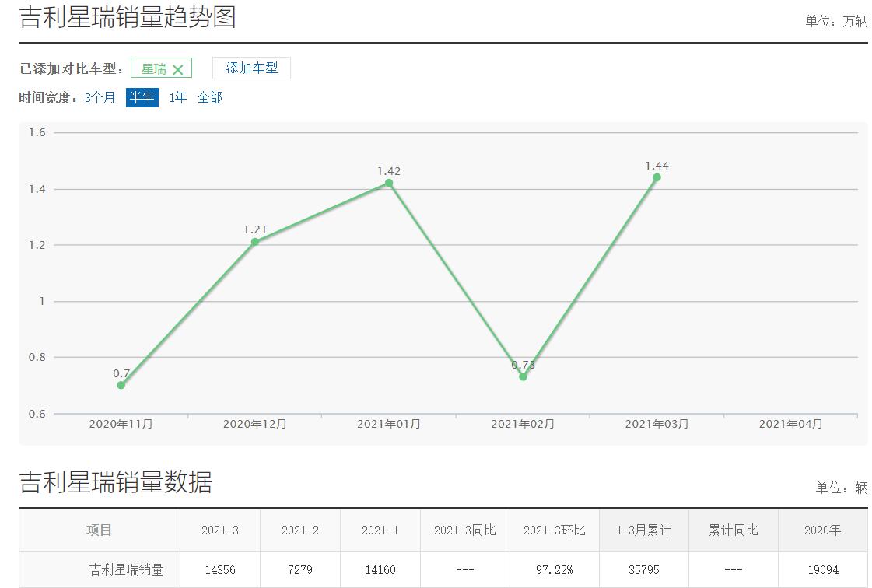Click the 2021年03月 data point 1.44
This screenshot has width=872, height=588.
[x=657, y=177]
